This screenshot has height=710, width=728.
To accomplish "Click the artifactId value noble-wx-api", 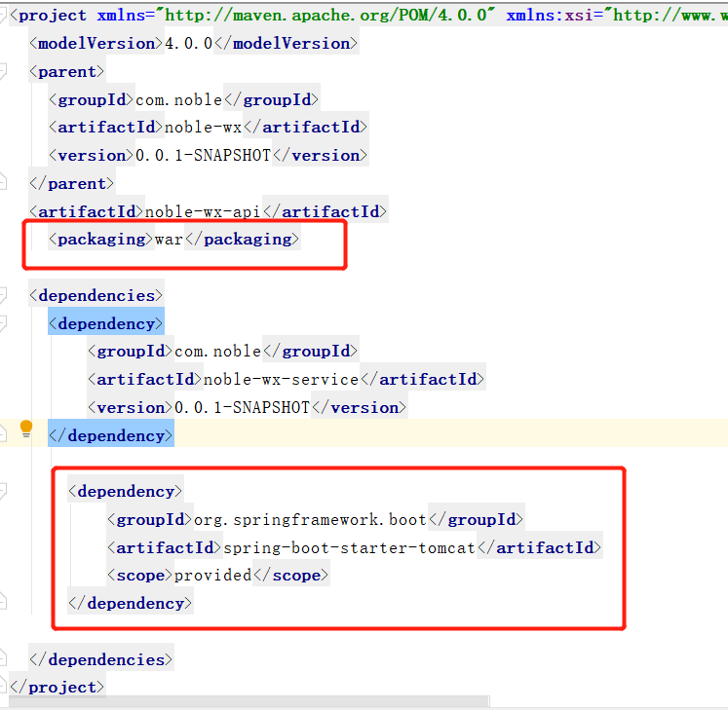I will (x=203, y=211).
